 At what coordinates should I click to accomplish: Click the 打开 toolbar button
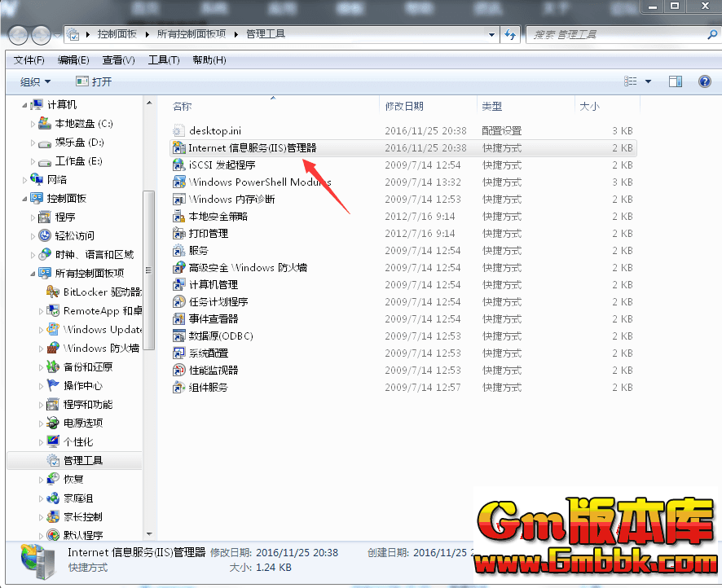pos(94,81)
